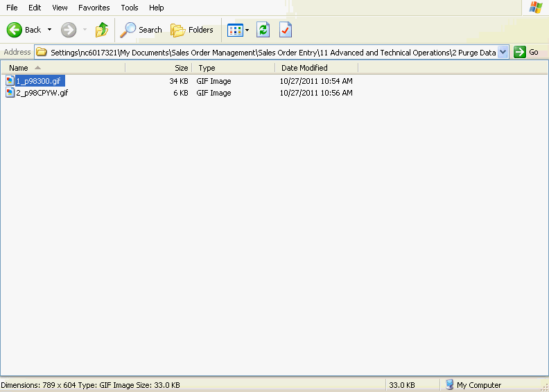Sort by Type column header
This screenshot has height=392, width=549.
(x=234, y=68)
